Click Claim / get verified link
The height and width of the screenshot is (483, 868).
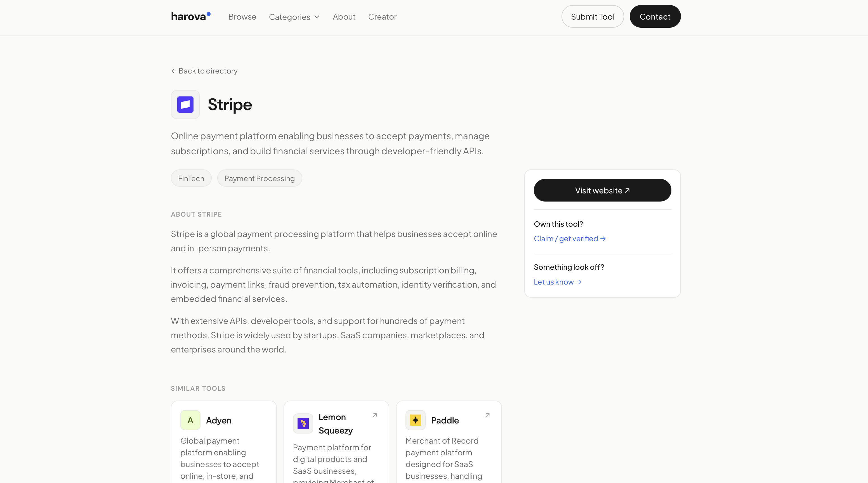(x=569, y=238)
